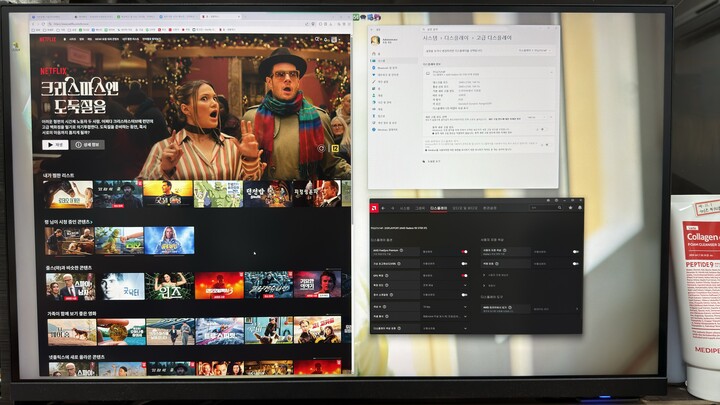Image resolution: width=720 pixels, height=405 pixels.
Task: Open a new browser tab with plus
Action: point(245,17)
